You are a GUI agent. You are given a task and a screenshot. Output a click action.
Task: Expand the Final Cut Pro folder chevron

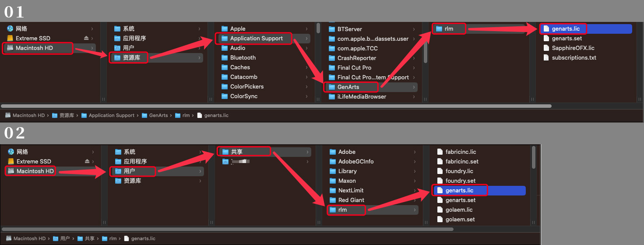(x=414, y=67)
